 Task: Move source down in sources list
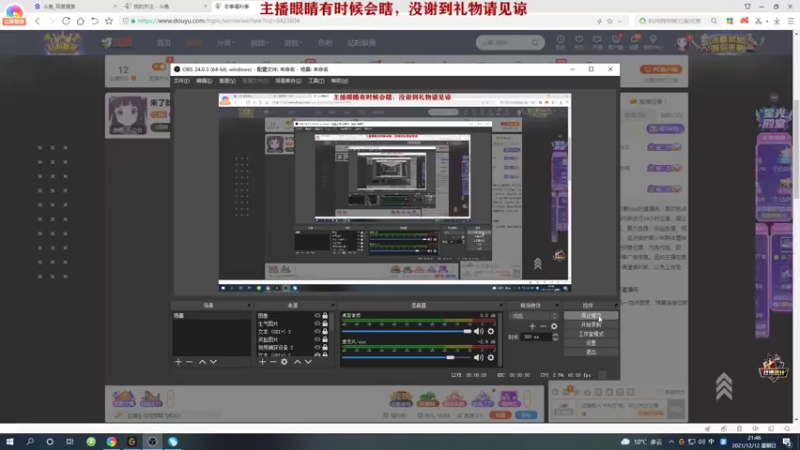pos(308,362)
